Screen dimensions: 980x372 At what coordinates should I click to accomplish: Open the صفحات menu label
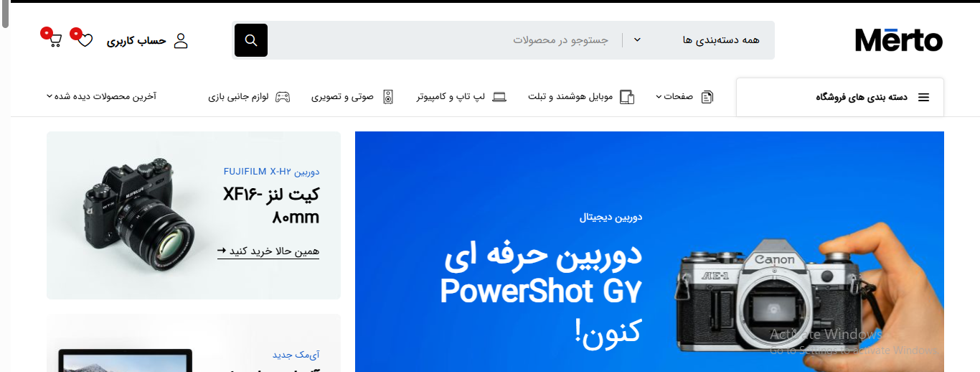tap(679, 96)
